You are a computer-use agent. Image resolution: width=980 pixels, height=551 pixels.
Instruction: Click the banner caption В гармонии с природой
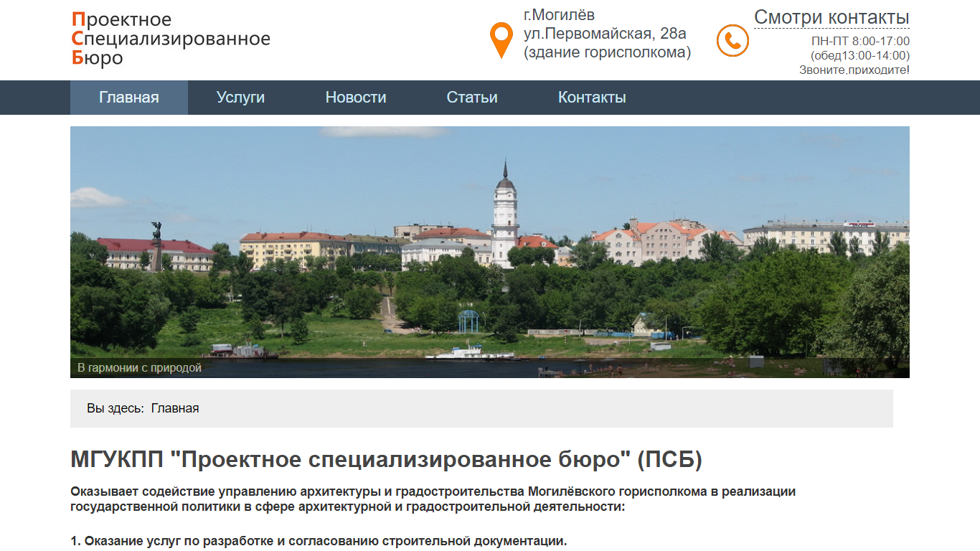139,368
